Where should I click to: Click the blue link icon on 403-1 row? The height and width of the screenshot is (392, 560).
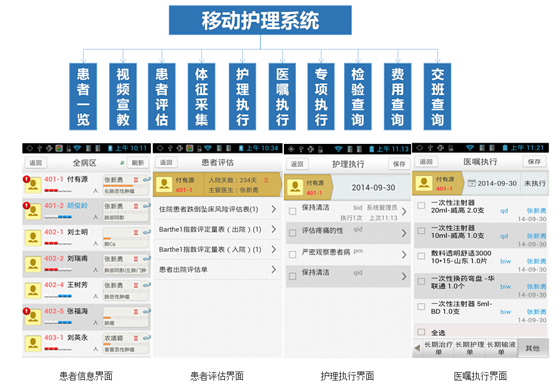point(146,338)
